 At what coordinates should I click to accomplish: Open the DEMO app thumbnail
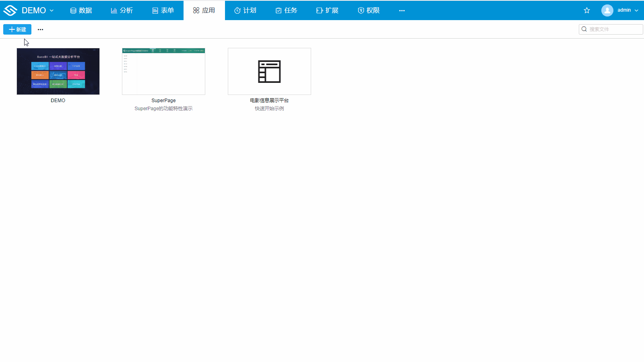[58, 71]
